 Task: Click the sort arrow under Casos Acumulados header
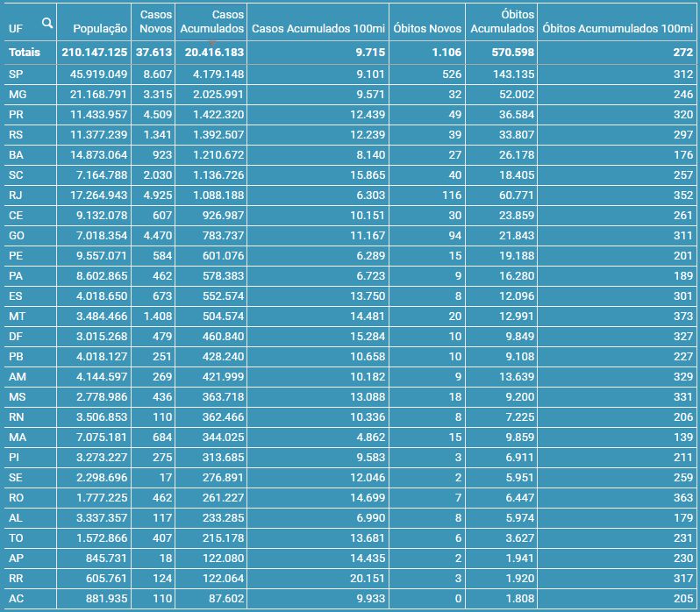212,42
